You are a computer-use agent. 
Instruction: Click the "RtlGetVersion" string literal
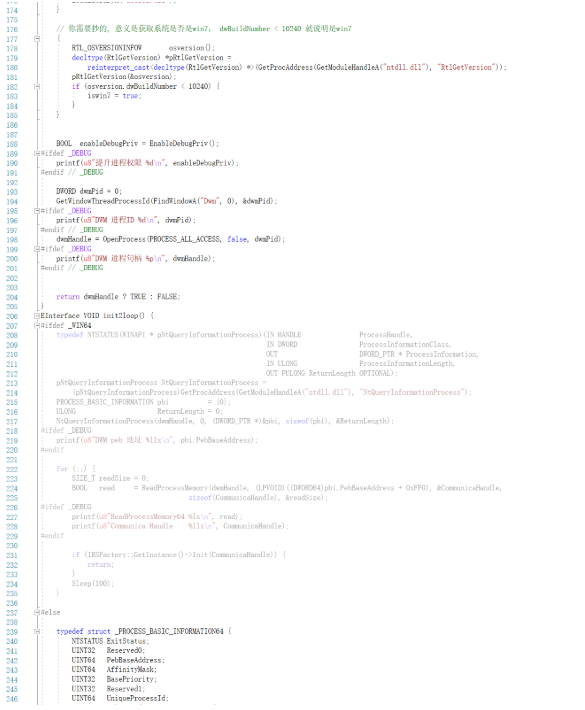[466, 67]
